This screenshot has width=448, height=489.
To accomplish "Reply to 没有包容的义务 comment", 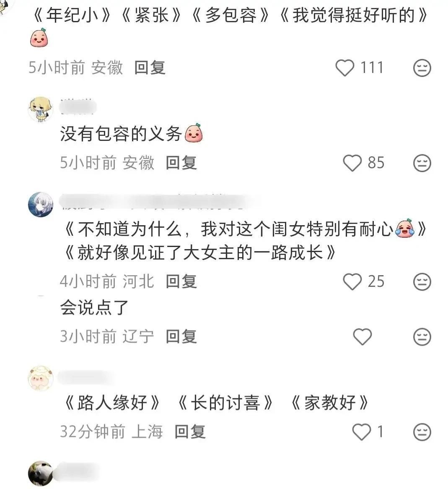I will pos(181,163).
